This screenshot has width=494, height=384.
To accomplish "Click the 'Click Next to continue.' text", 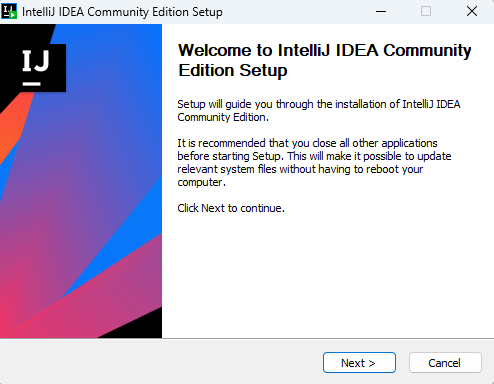I will 231,208.
